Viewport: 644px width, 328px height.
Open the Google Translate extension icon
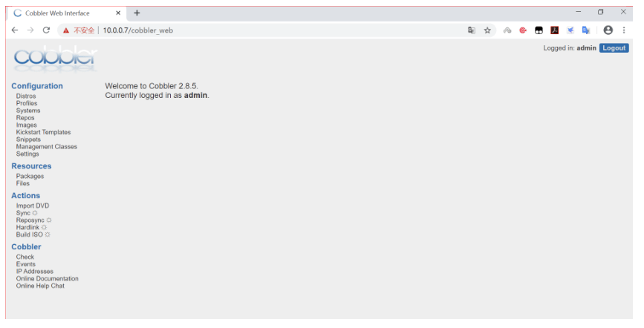586,30
